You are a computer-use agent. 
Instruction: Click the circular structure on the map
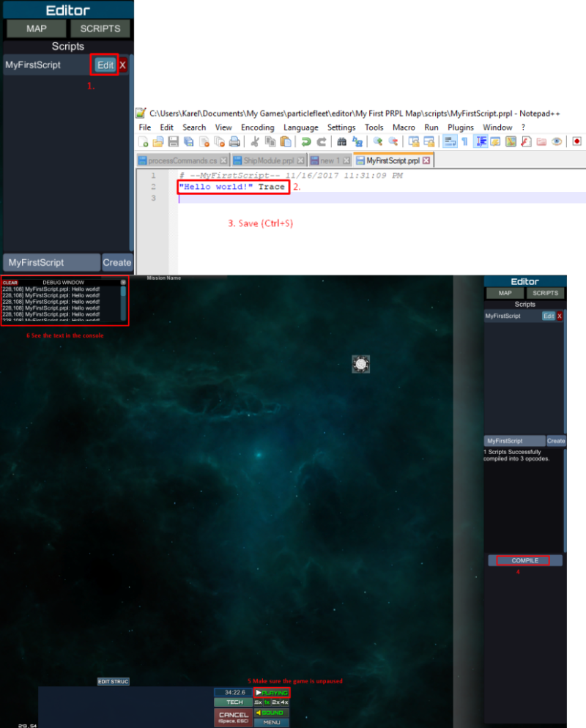(x=360, y=364)
